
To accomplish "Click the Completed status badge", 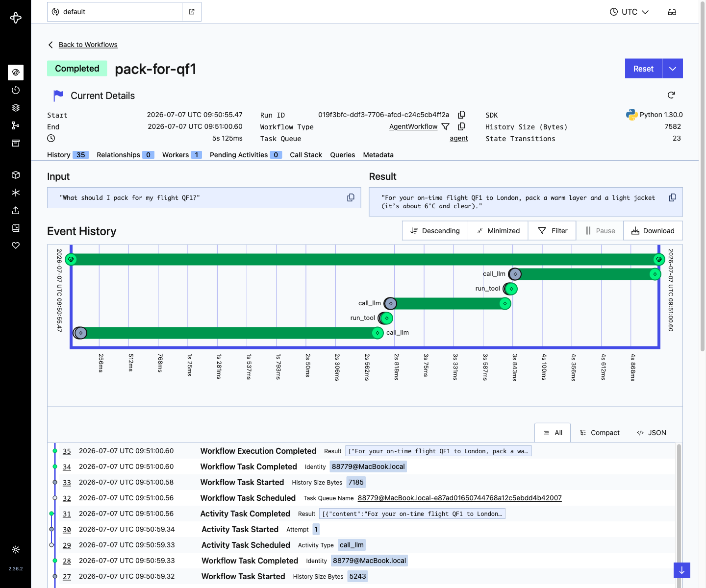I will [77, 69].
